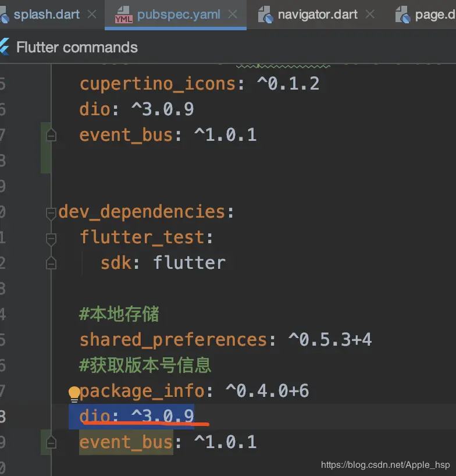Click the flutter_test: key
Image resolution: width=456 pixels, height=476 pixels.
pos(146,237)
